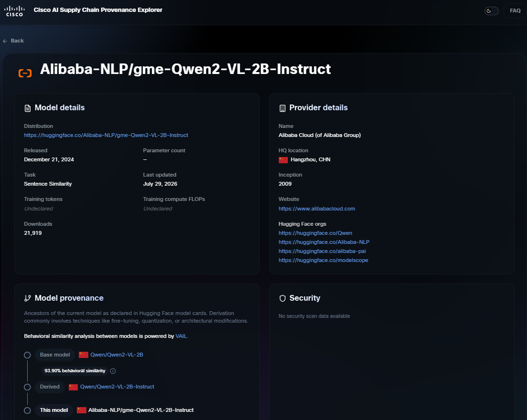527x420 pixels.
Task: Toggle the dark mode switch
Action: [491, 11]
